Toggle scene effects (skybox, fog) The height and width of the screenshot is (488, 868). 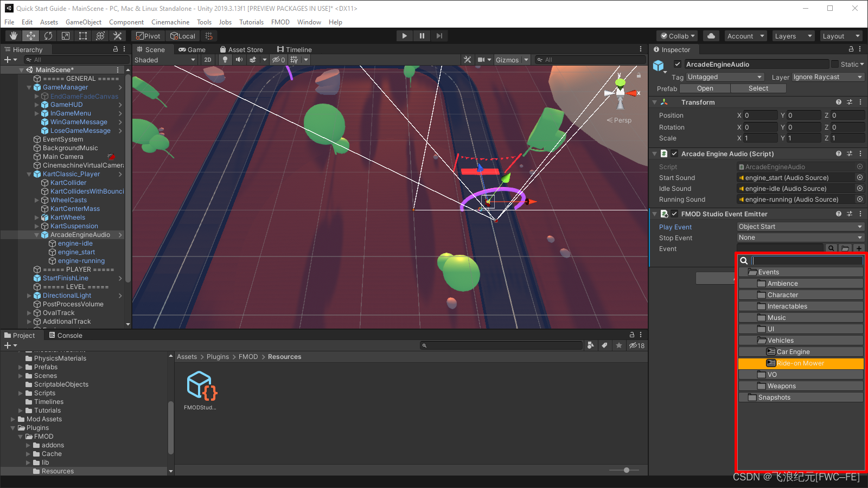253,60
